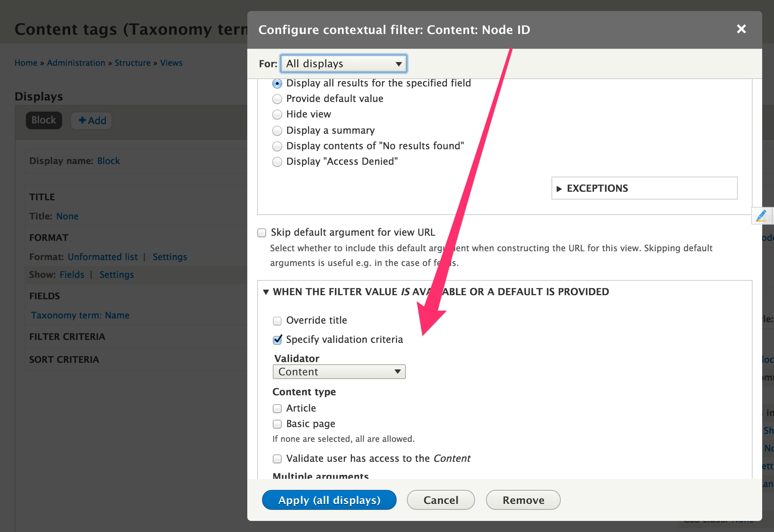The height and width of the screenshot is (532, 774).
Task: Choose Display a summary option
Action: click(277, 131)
